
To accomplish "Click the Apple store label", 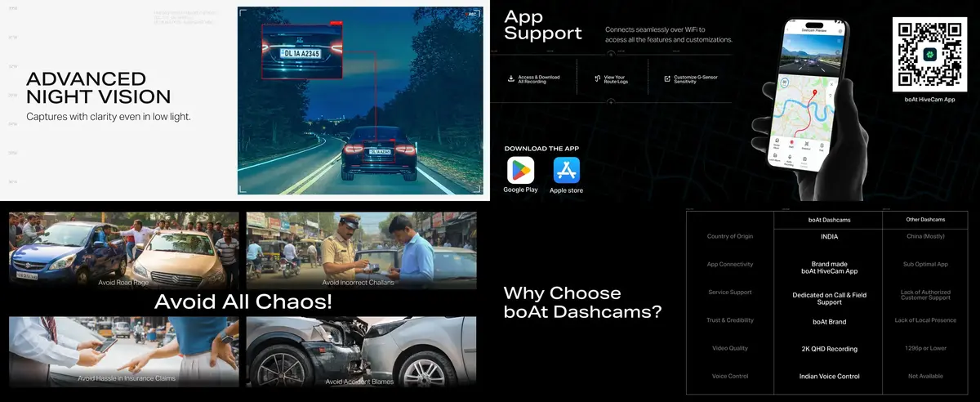I will (566, 190).
